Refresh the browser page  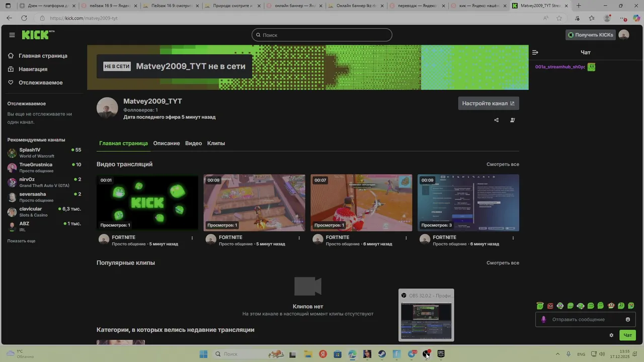click(24, 18)
